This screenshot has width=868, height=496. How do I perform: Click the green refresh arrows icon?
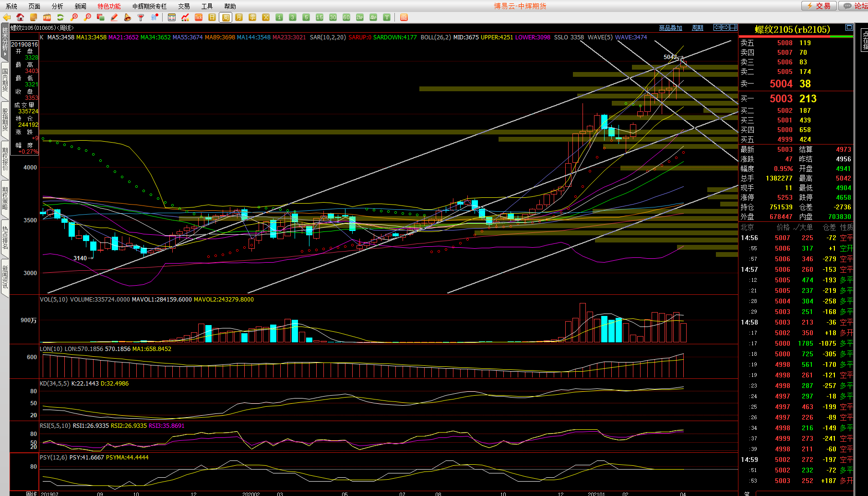tap(60, 17)
